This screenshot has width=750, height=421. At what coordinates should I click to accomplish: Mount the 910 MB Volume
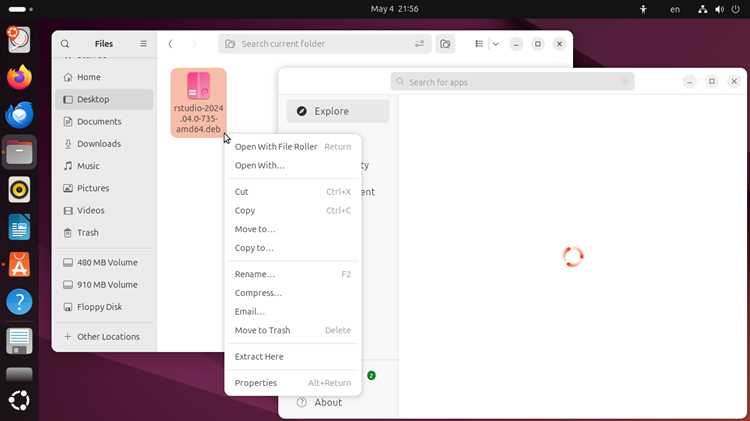coord(104,285)
